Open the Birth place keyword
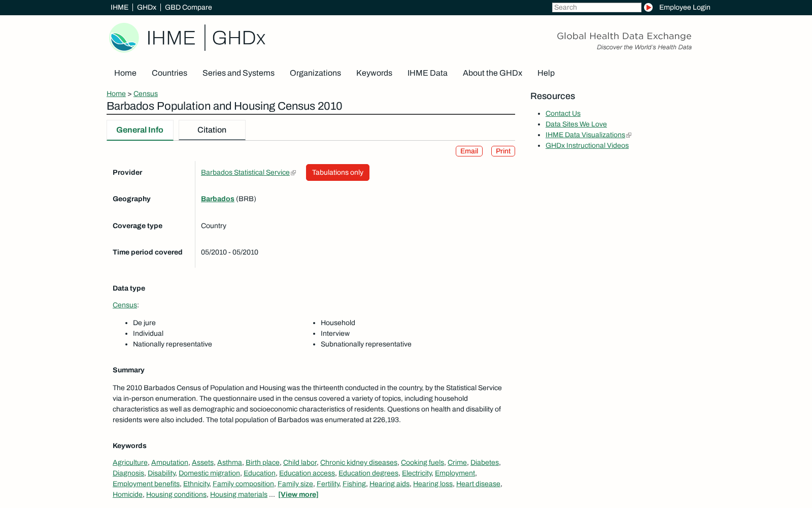The width and height of the screenshot is (812, 508). [262, 462]
